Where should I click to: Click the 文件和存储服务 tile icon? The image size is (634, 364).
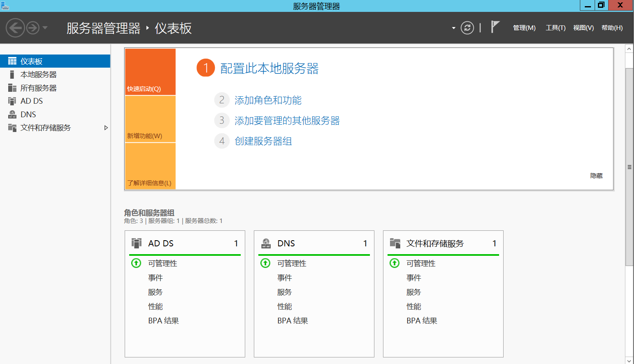(x=395, y=243)
